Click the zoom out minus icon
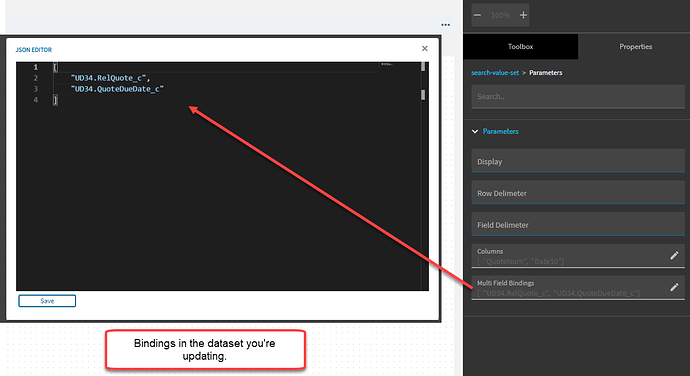The height and width of the screenshot is (376, 690). point(477,15)
